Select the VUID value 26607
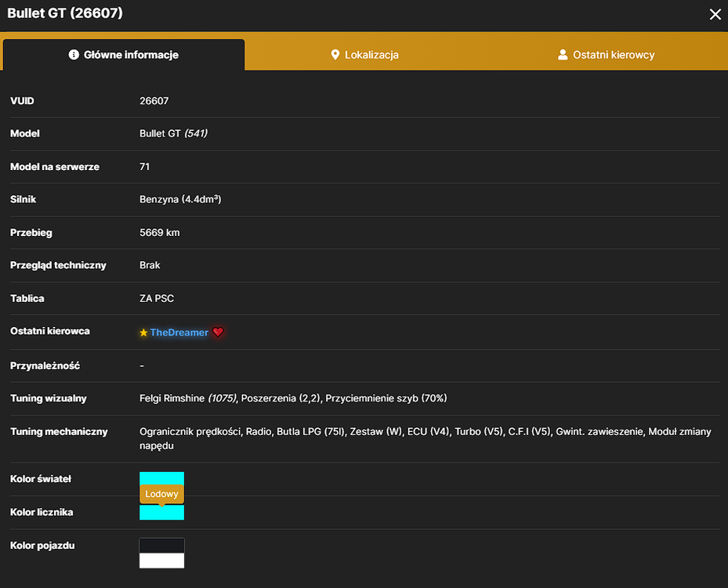 coord(154,101)
